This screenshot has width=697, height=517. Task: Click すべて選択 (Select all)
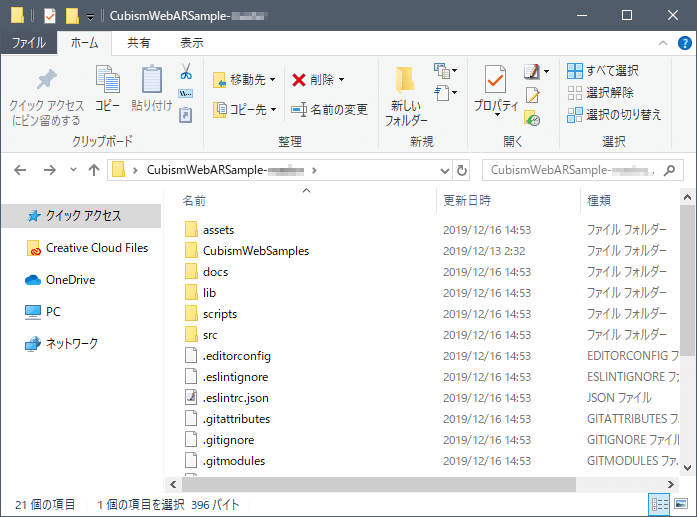603,71
